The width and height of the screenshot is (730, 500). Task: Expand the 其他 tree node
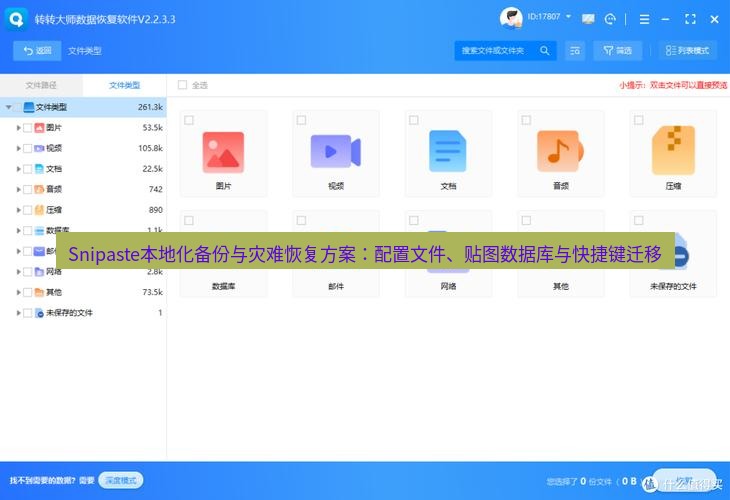click(18, 292)
